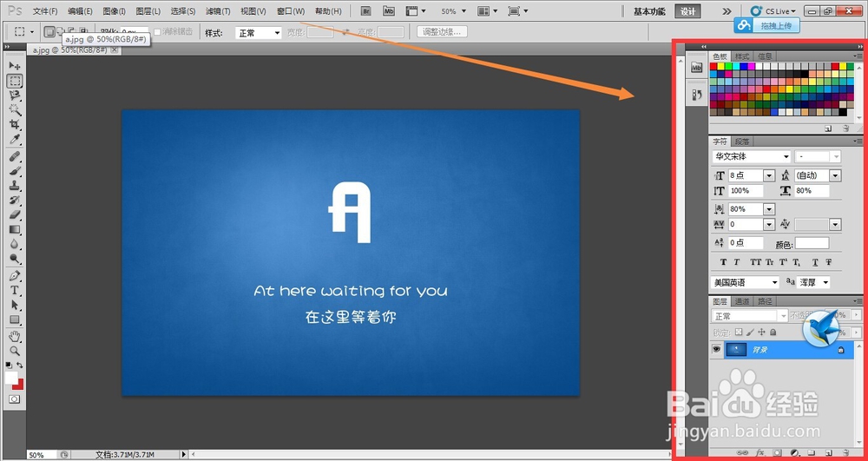
Task: Select the Hand tool
Action: coord(15,337)
